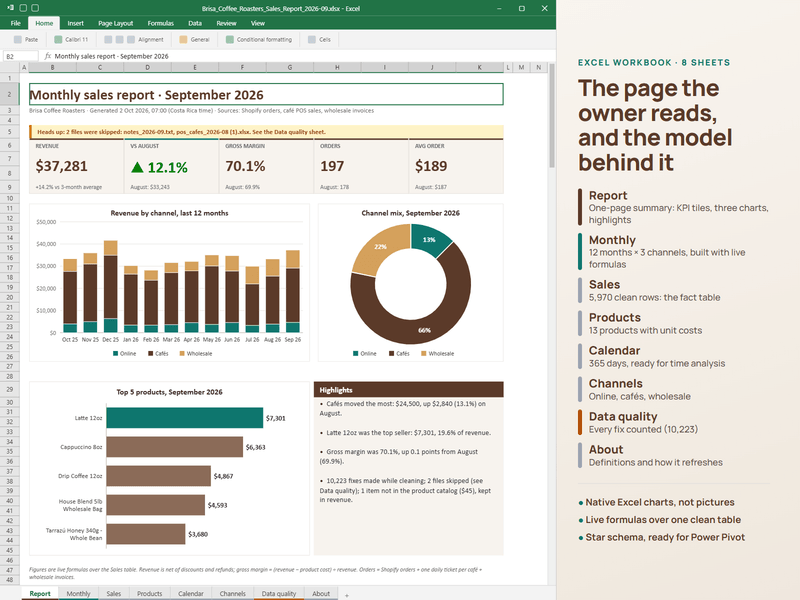The width and height of the screenshot is (800, 600).
Task: Click the Dec 25 column in the revenue chart
Action: [x=111, y=287]
